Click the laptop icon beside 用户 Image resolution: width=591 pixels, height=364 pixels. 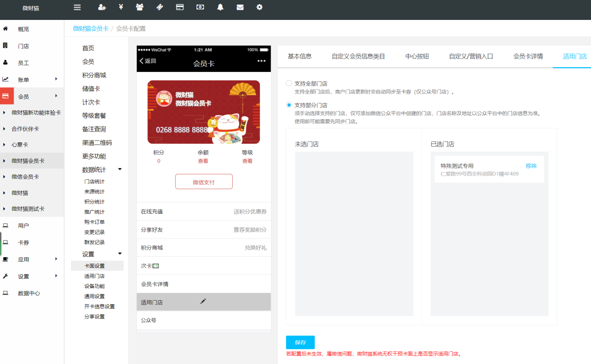(5, 225)
